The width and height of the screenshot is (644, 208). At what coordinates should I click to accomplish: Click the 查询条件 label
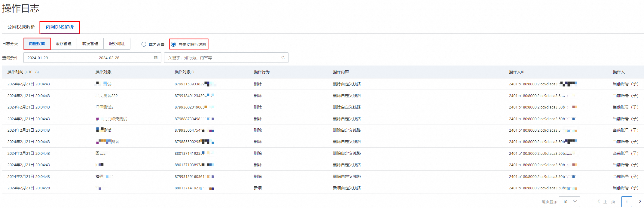pos(10,58)
